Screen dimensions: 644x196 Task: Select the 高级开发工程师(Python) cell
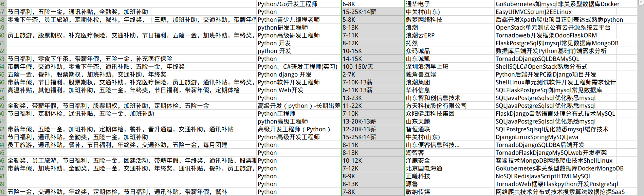[x=299, y=129]
